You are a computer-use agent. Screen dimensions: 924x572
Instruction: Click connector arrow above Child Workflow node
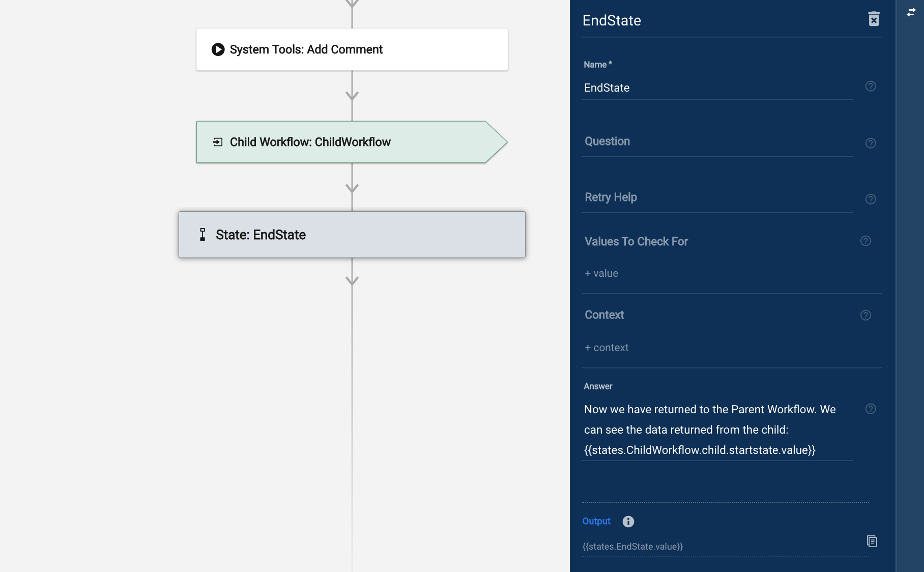(x=352, y=95)
